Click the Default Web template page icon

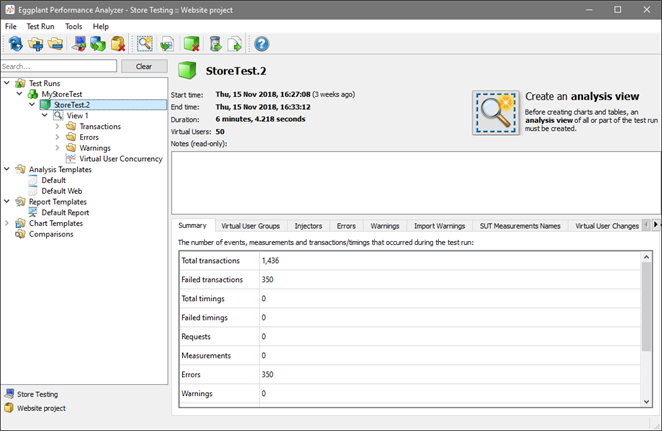pos(33,191)
